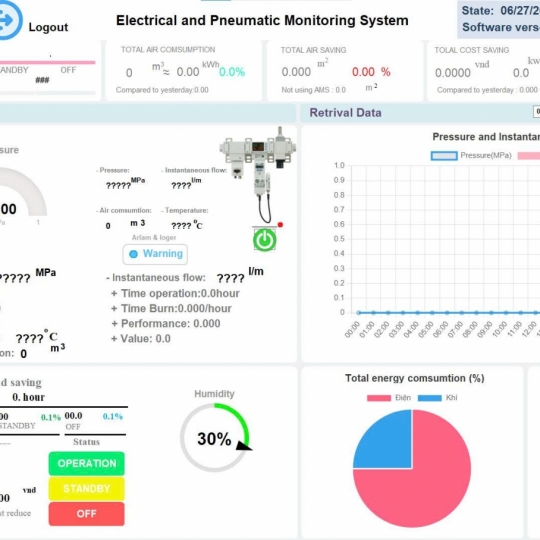The height and width of the screenshot is (540, 540).
Task: Select the green OPERATION status button
Action: pyautogui.click(x=86, y=464)
